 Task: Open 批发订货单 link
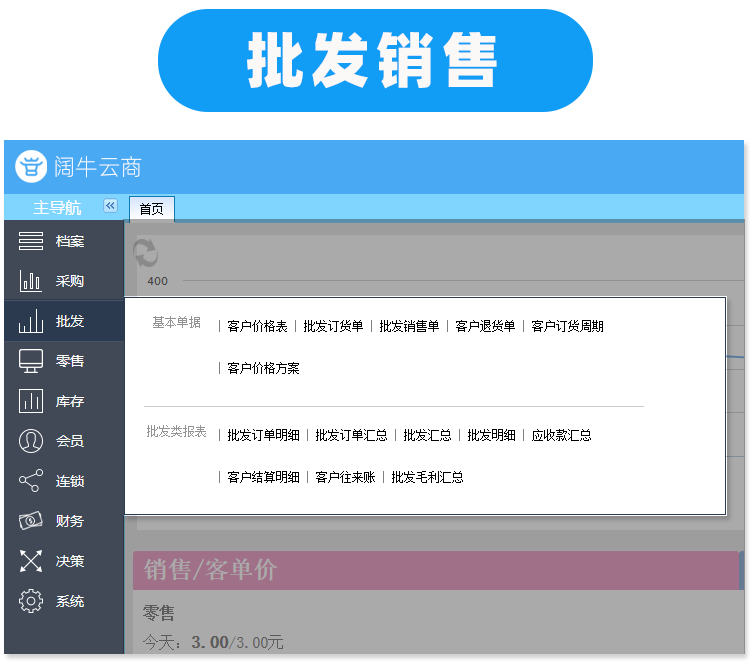(333, 327)
